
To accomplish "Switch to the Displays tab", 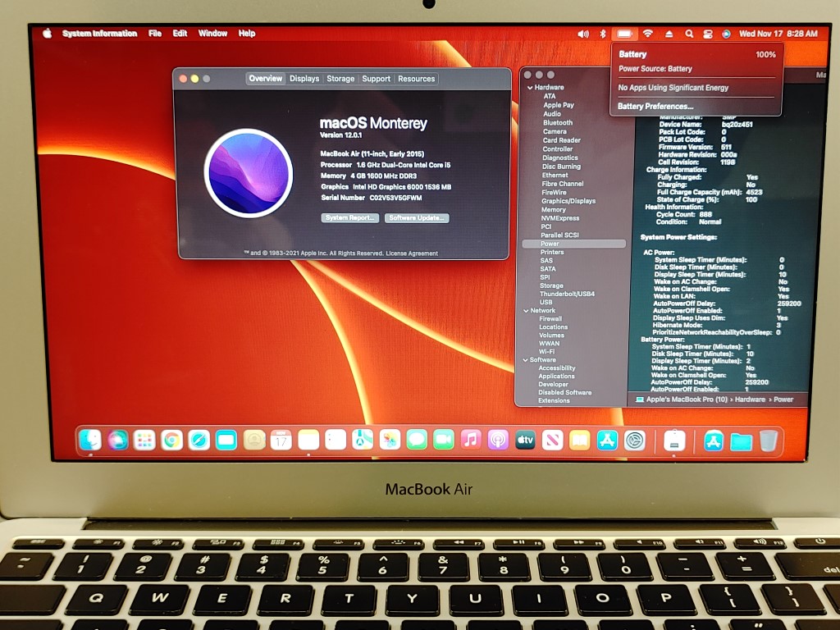I will coord(304,79).
